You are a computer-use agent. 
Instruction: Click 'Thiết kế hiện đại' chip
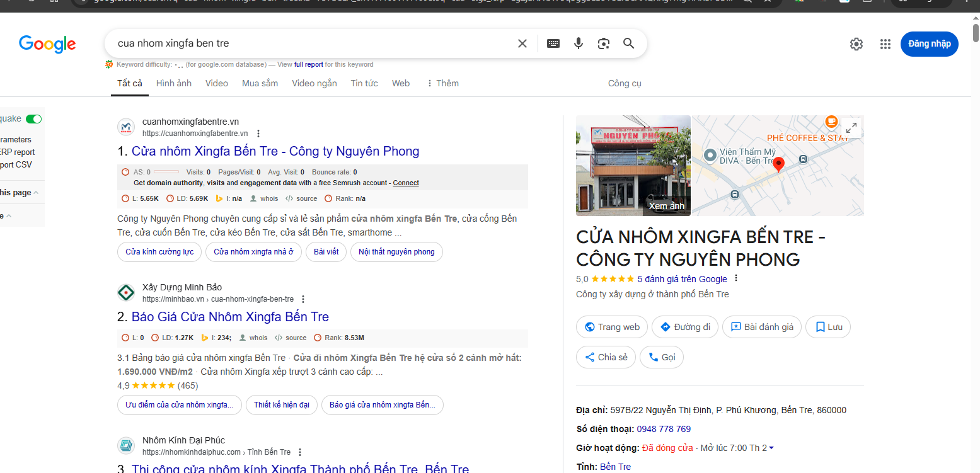282,405
